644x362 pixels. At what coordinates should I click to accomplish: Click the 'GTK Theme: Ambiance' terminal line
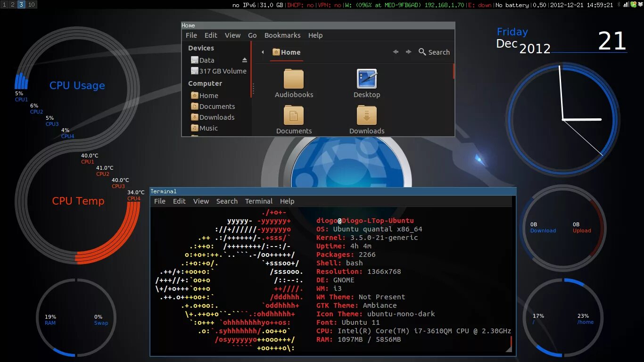coord(357,305)
